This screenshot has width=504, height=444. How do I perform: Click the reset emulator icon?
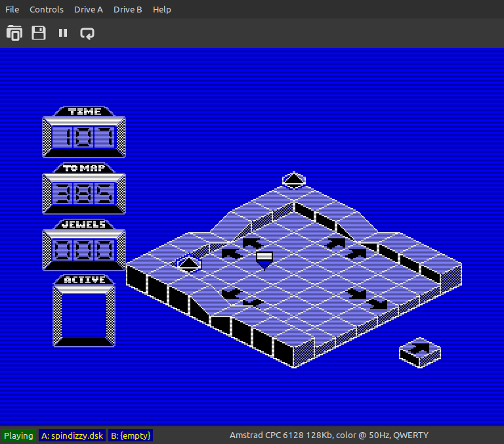pos(87,33)
